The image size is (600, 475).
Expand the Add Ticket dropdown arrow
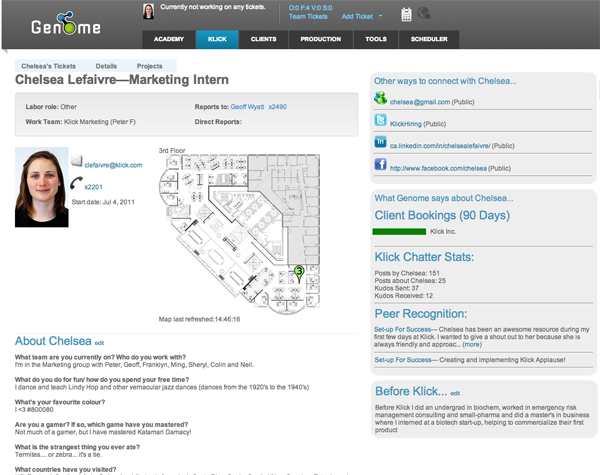click(x=380, y=16)
